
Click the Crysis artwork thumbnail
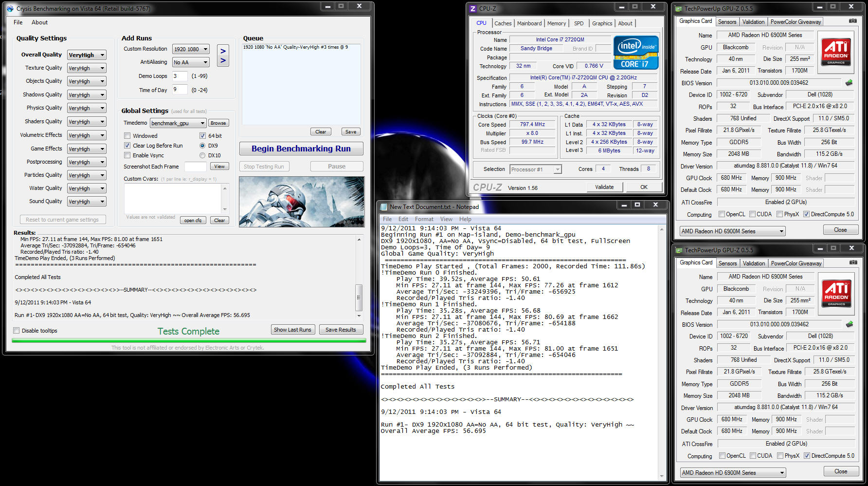click(302, 202)
